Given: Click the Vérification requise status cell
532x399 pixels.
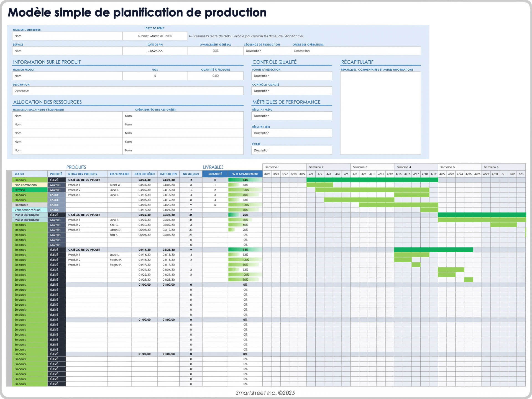Looking at the screenshot, I should 29,210.
